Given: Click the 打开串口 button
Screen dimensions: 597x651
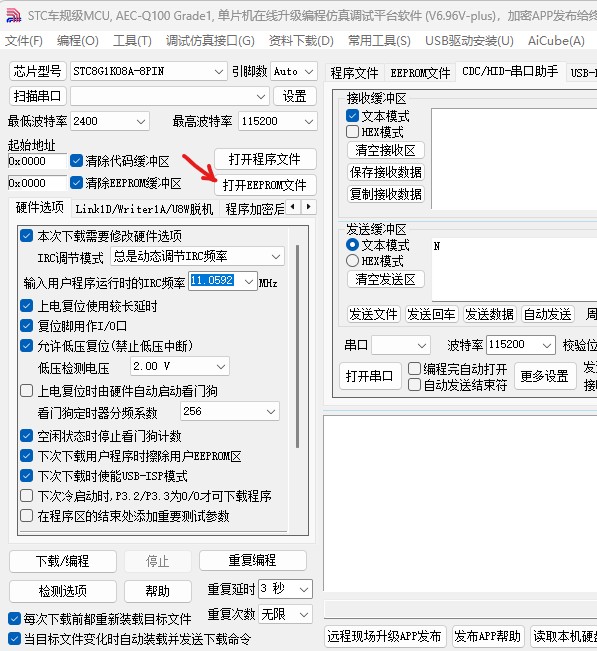Looking at the screenshot, I should point(369,376).
